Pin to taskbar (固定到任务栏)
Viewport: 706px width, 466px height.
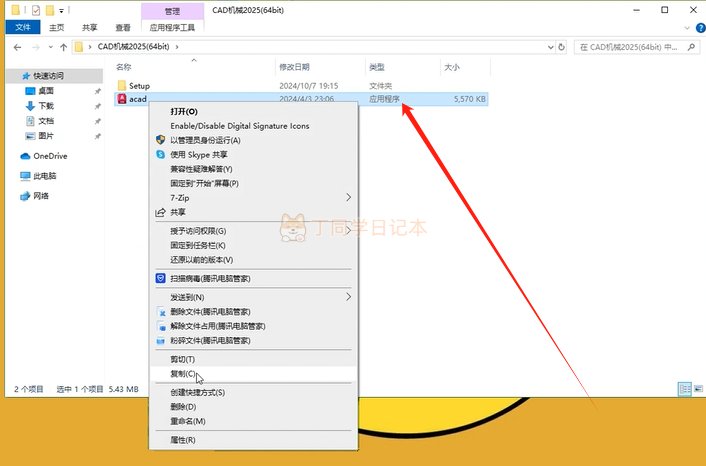253,245
